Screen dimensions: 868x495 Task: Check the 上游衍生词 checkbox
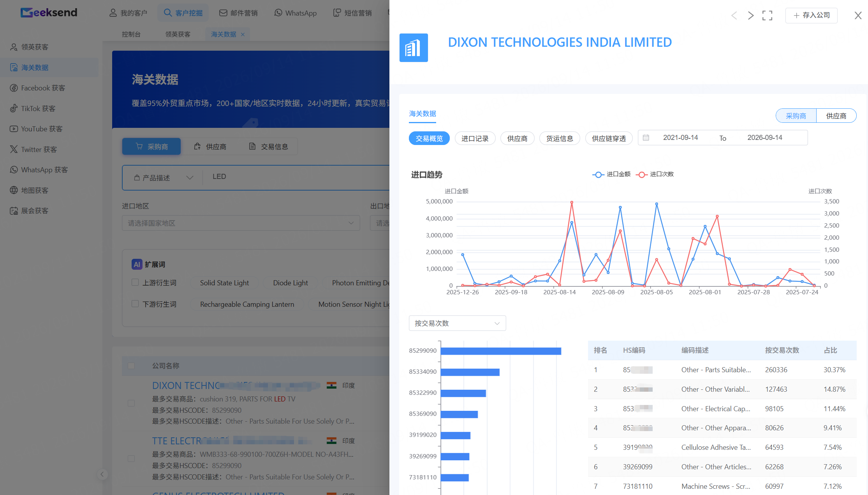coord(135,282)
